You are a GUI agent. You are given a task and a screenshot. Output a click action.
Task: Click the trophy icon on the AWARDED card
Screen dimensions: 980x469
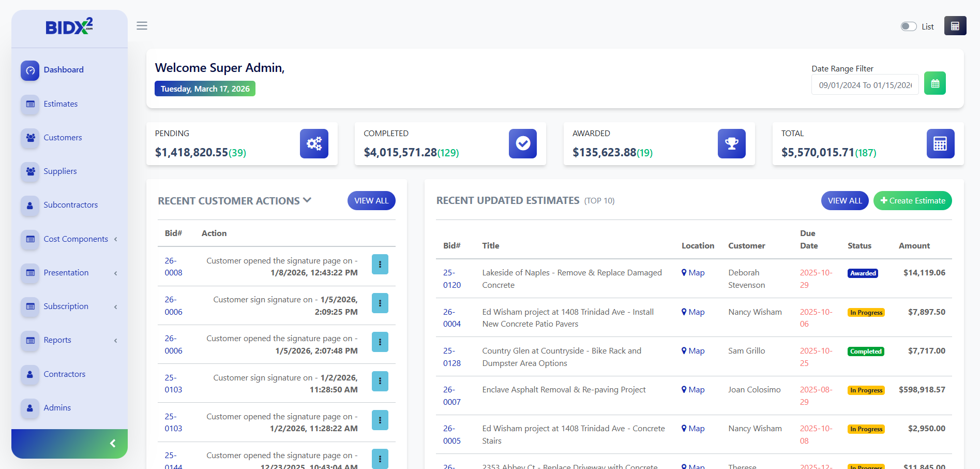[731, 143]
